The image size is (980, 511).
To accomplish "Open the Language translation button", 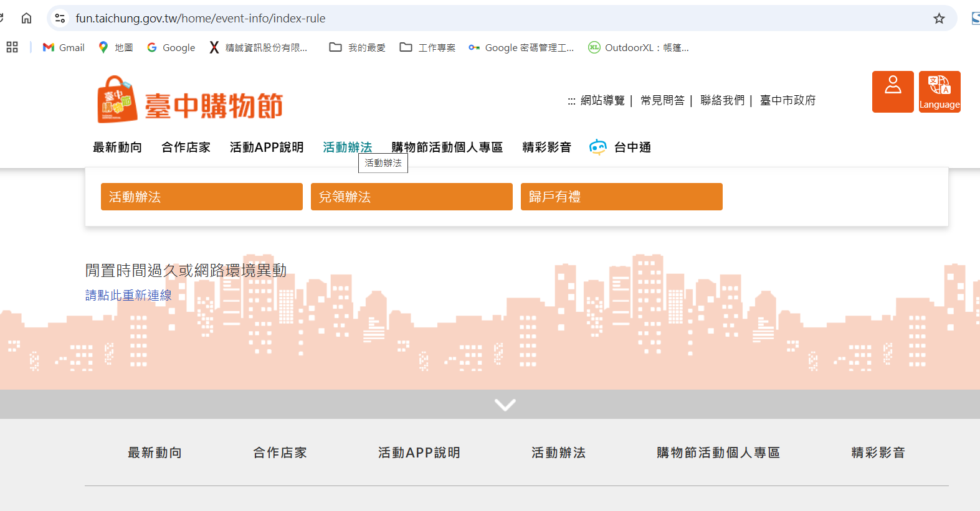I will [x=939, y=91].
